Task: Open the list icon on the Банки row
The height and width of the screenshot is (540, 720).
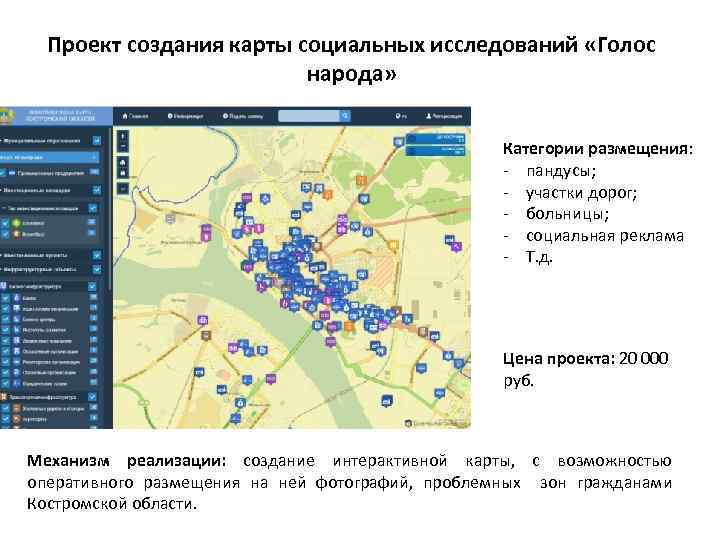Action: click(93, 297)
